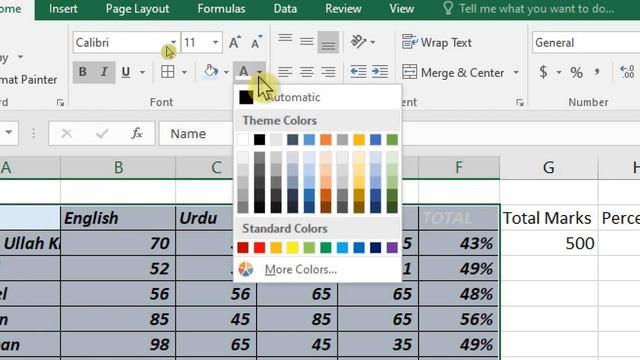Align text left icon
Image resolution: width=640 pixels, height=360 pixels.
pos(285,72)
